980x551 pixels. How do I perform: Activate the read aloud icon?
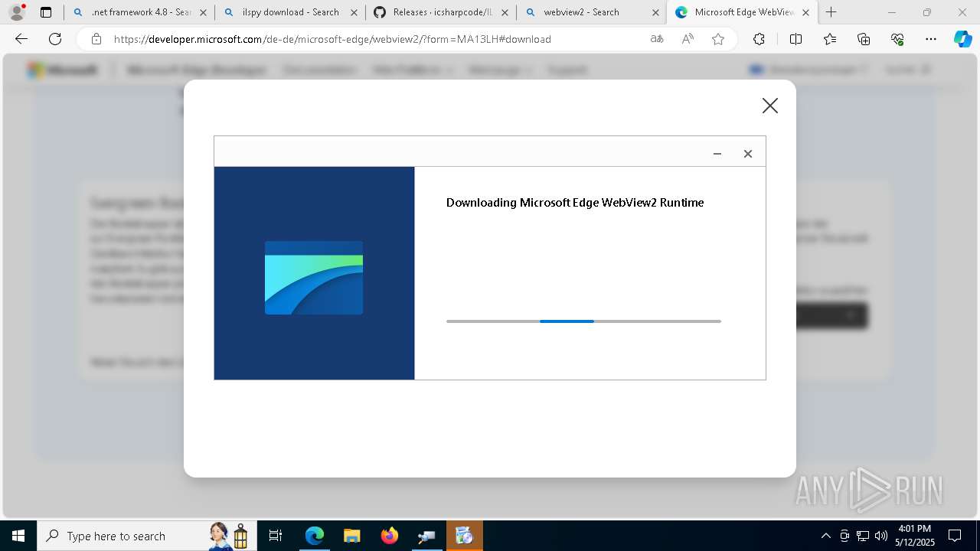pos(688,39)
